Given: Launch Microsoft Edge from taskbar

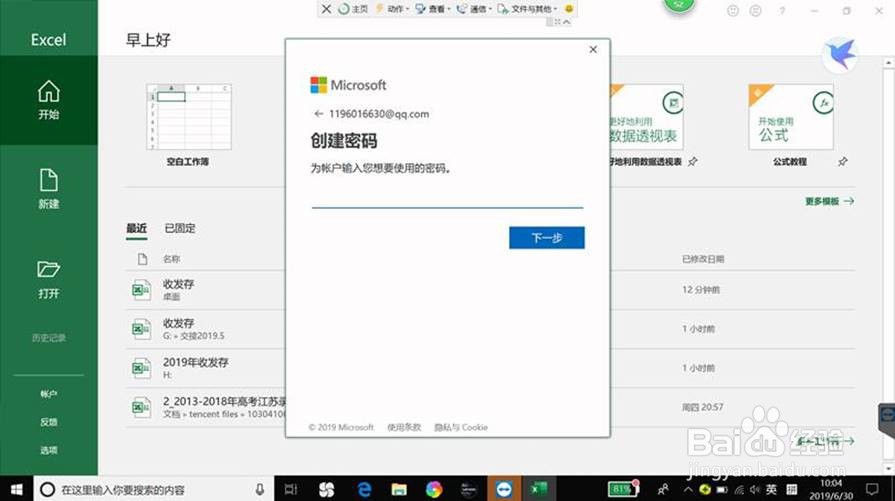Looking at the screenshot, I should [x=364, y=489].
